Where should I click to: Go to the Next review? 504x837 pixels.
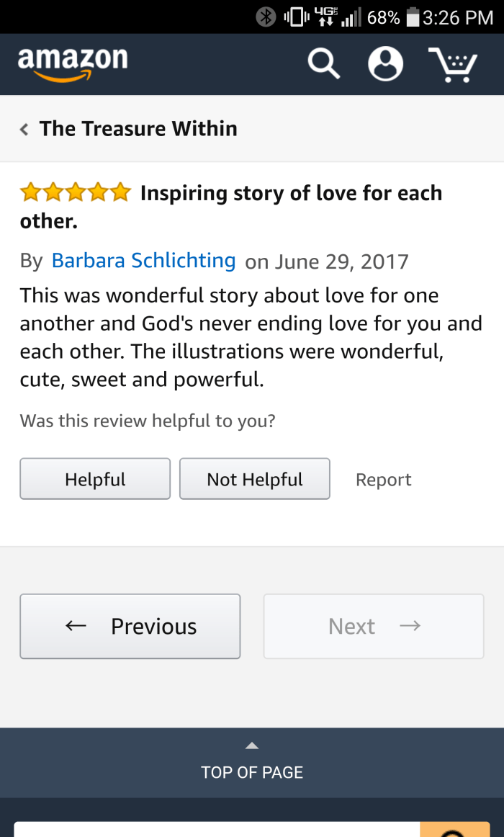pos(373,626)
